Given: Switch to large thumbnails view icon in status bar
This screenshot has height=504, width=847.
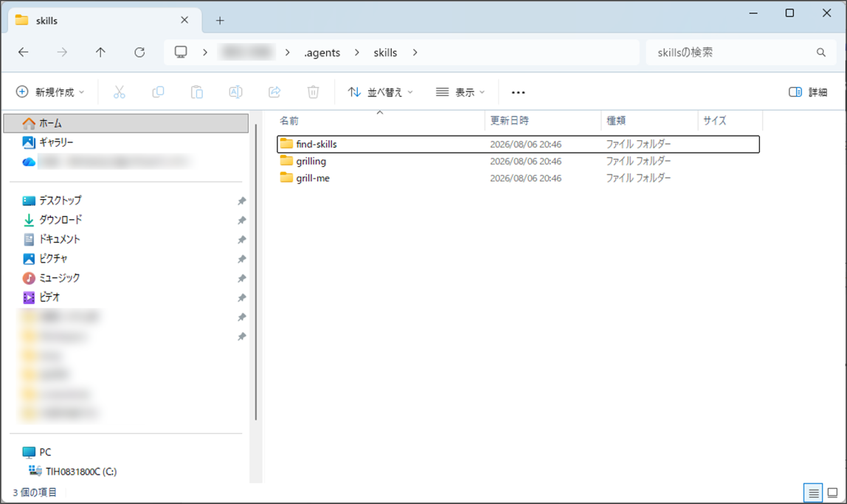Looking at the screenshot, I should tap(832, 493).
